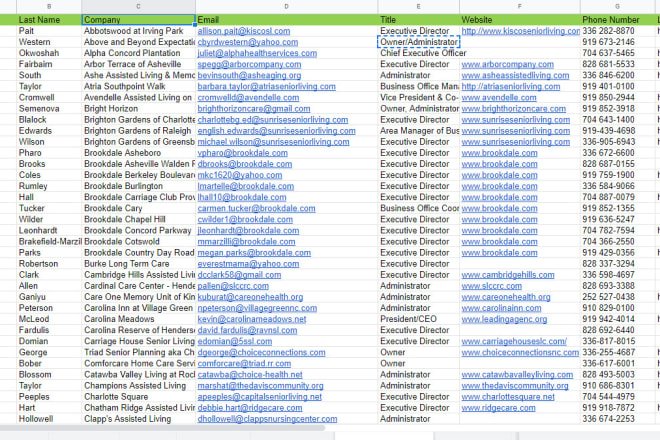Open dhollowell@clappsnursingcenter.com email link

[x=267, y=419]
